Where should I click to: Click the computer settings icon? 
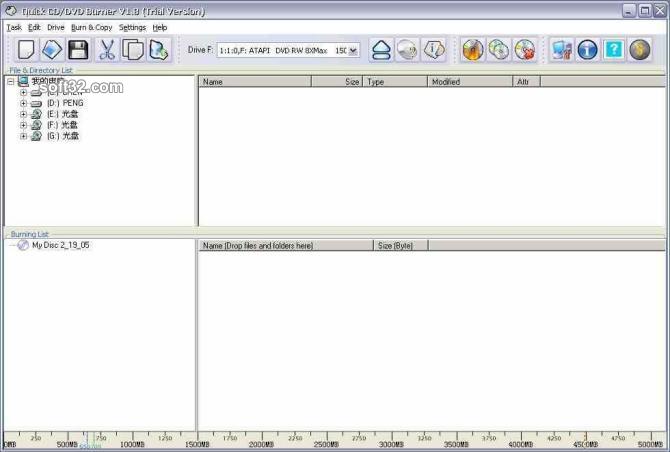pyautogui.click(x=561, y=50)
